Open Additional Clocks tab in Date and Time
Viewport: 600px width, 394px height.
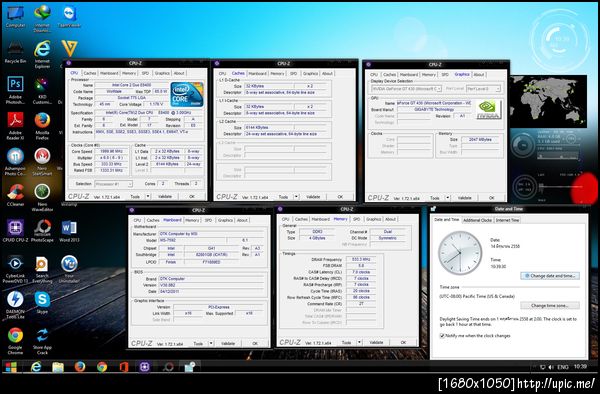coord(477,220)
